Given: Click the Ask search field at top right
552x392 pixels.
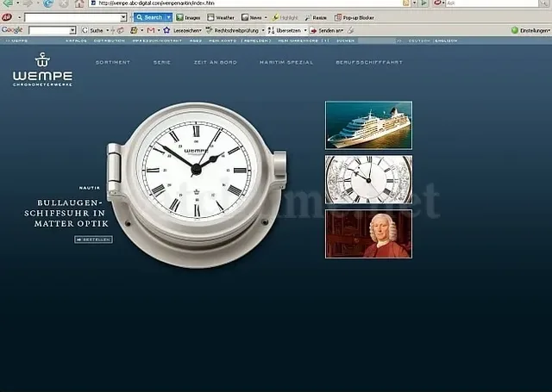Looking at the screenshot, I should pos(492,3).
